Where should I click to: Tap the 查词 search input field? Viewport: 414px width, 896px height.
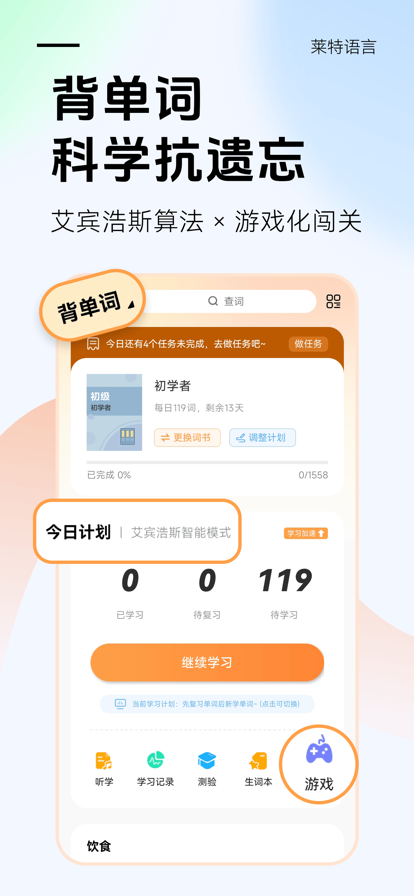(226, 301)
